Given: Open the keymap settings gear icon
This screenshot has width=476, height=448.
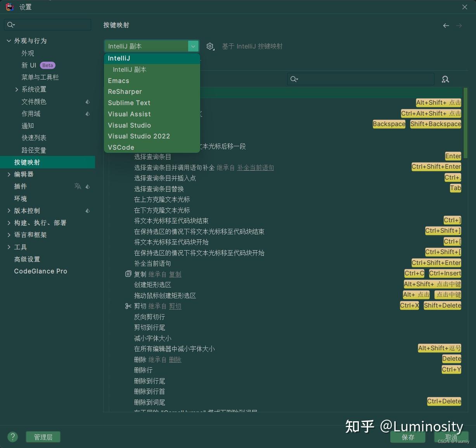Looking at the screenshot, I should (x=210, y=46).
